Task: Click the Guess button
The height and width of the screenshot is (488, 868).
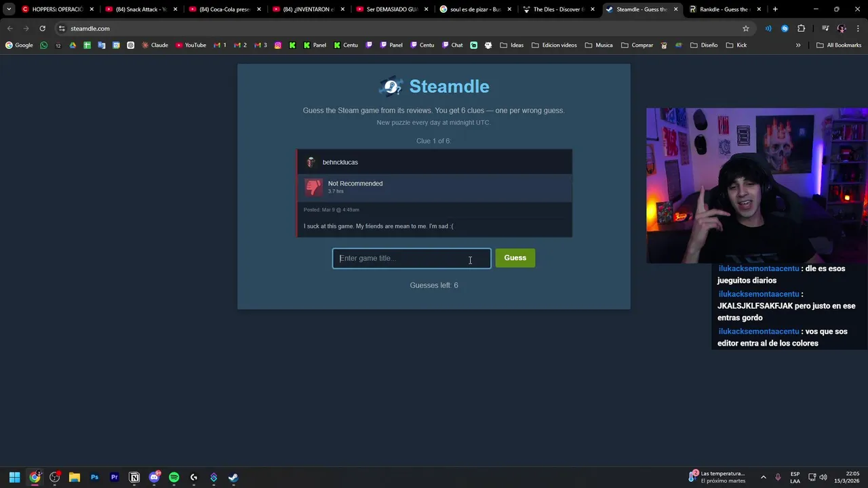Action: click(x=515, y=258)
